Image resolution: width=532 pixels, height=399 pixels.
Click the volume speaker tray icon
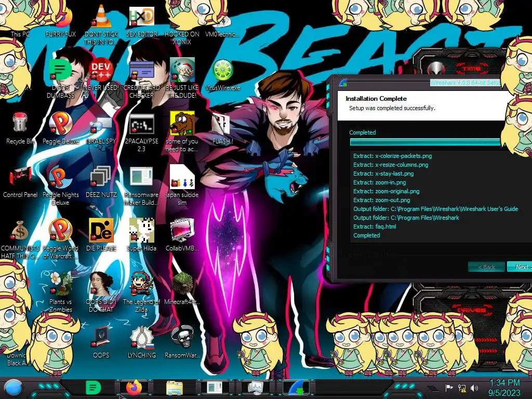(x=474, y=388)
